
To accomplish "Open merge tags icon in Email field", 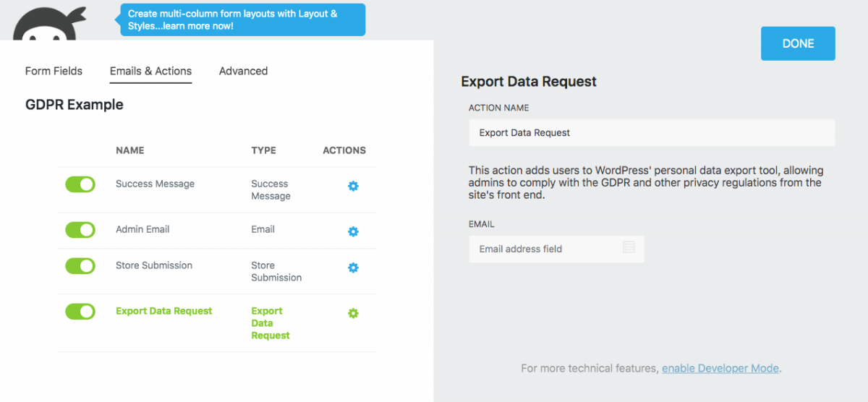I will point(629,247).
